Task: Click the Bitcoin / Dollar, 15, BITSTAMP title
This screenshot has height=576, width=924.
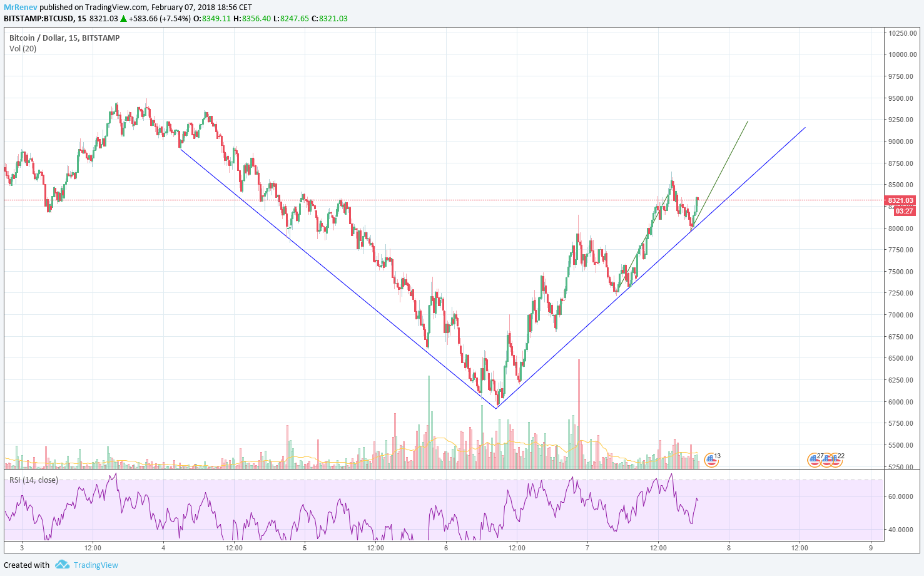Action: point(64,38)
